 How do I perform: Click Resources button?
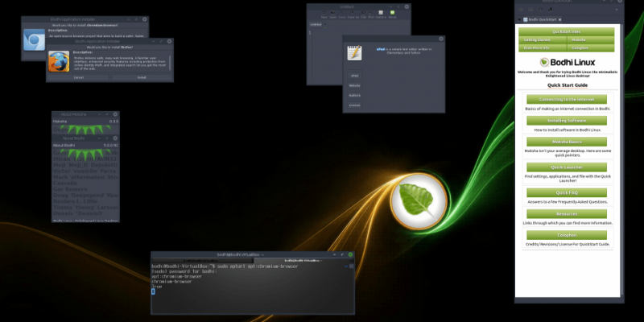point(567,213)
